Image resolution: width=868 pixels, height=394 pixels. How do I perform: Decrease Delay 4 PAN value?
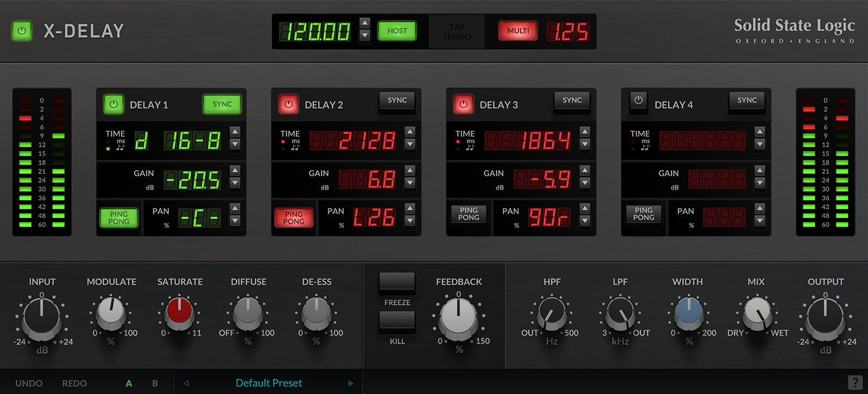click(x=760, y=221)
